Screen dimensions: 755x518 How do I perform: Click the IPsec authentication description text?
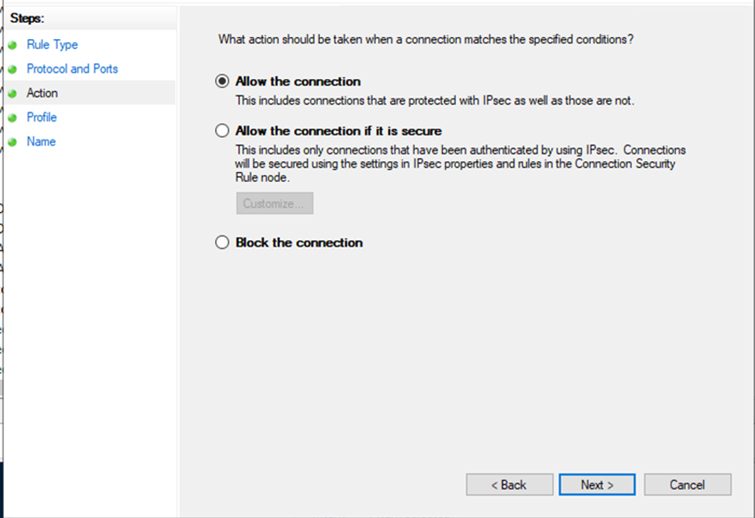[x=460, y=163]
